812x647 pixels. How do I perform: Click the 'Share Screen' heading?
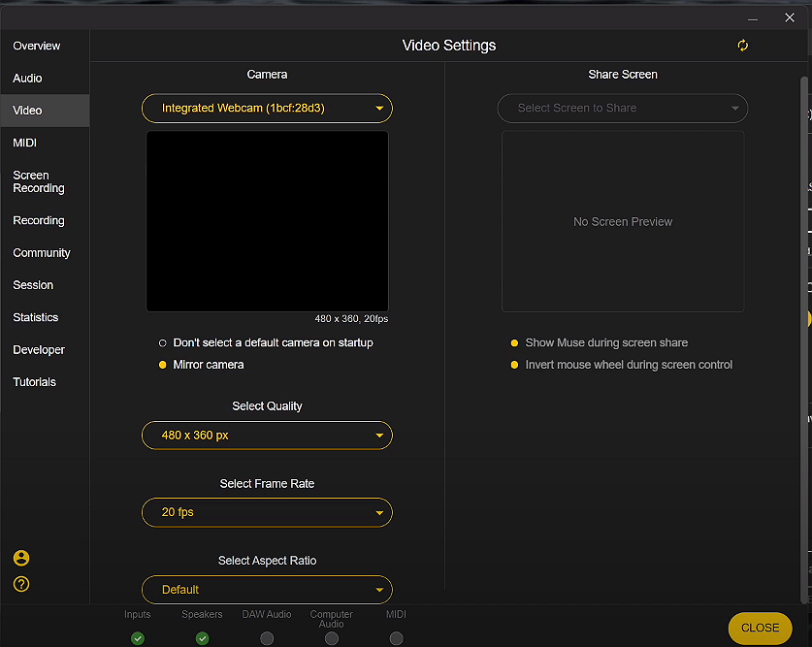(623, 75)
